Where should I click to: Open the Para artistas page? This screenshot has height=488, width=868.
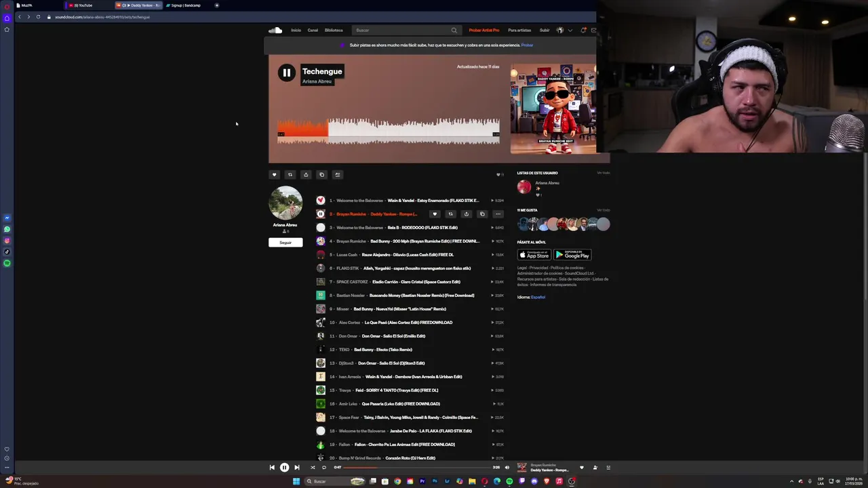519,30
